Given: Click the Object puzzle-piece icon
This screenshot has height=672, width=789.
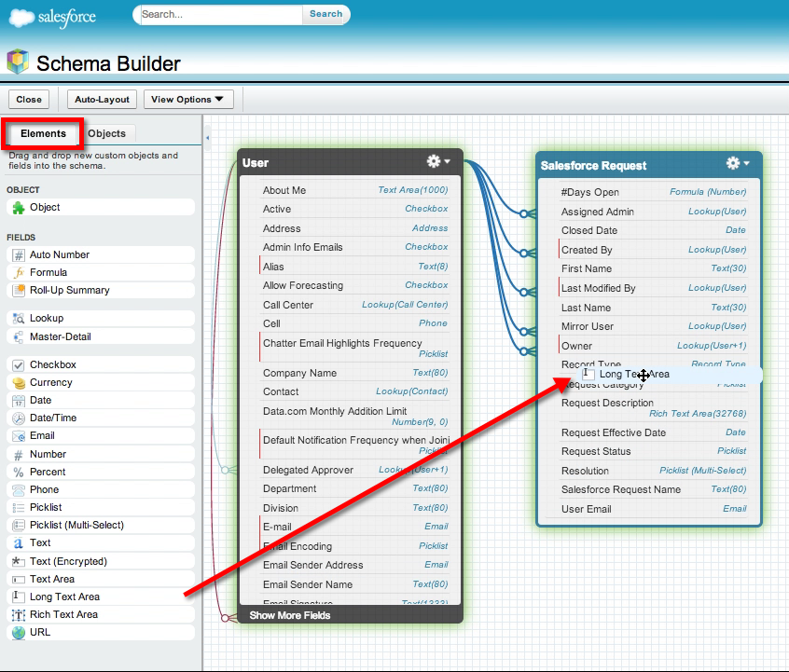Looking at the screenshot, I should coord(19,208).
